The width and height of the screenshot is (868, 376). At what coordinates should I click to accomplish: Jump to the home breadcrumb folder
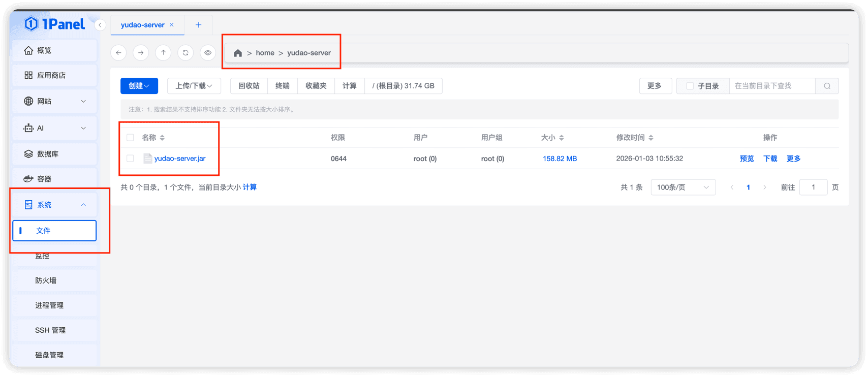[x=265, y=53]
